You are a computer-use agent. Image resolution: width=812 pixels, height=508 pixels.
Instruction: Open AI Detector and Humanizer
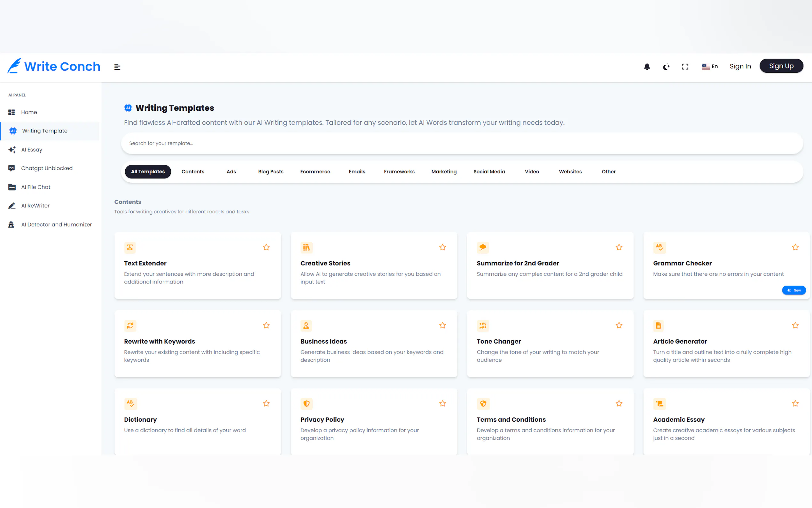pyautogui.click(x=56, y=225)
